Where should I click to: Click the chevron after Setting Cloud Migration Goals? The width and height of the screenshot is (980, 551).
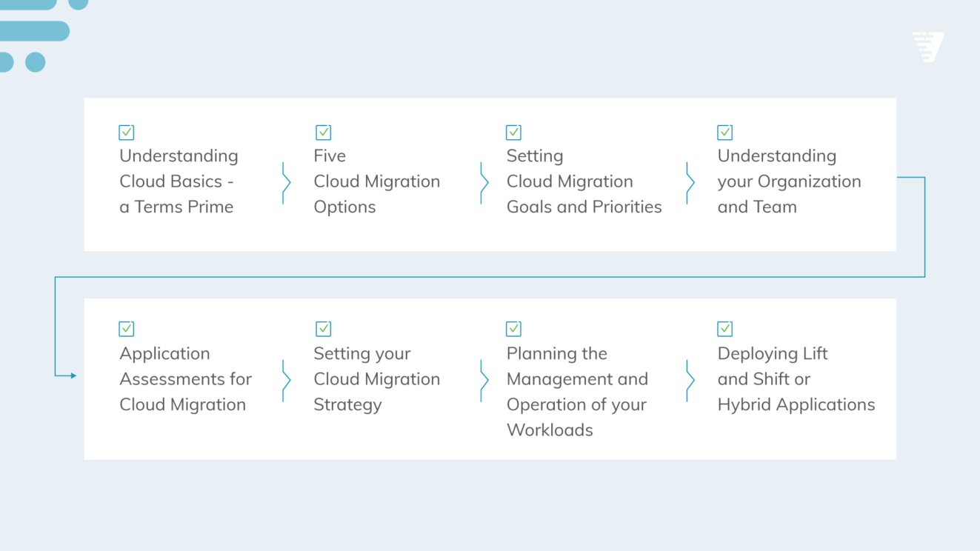click(690, 184)
